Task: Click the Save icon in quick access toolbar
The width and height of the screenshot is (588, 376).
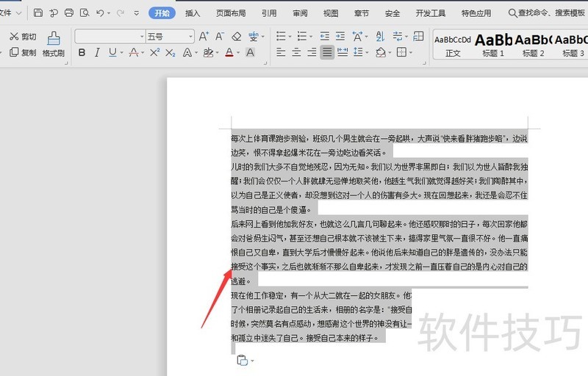Action: click(38, 13)
